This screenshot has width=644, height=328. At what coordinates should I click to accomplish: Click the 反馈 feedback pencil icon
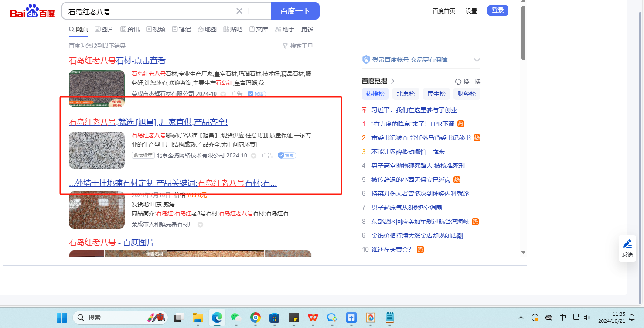(x=627, y=244)
